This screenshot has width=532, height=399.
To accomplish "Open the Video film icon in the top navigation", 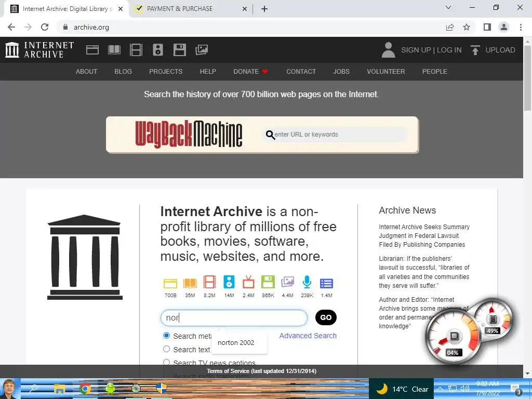I will (x=136, y=50).
